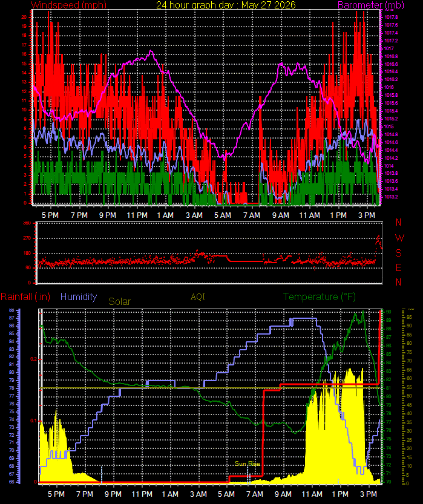This screenshot has width=423, height=504.
Task: Click '11 PM' on the bottom chart time axis
Action: 142,494
